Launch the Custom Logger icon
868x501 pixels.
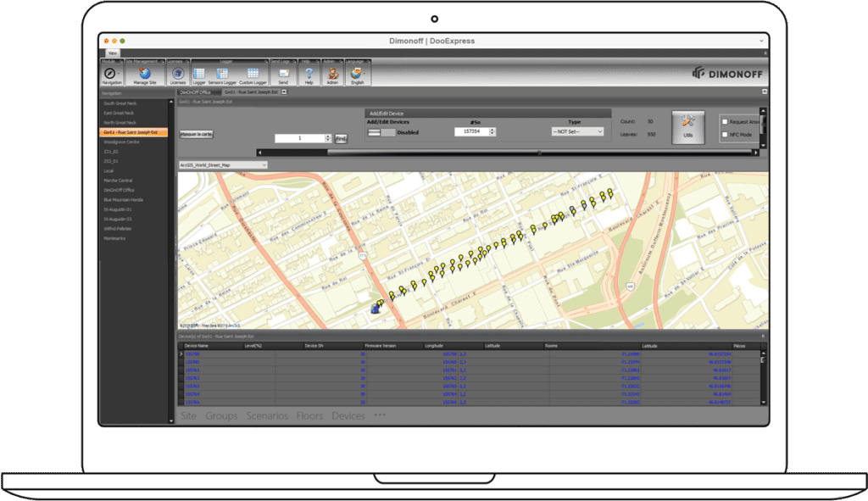[x=253, y=74]
